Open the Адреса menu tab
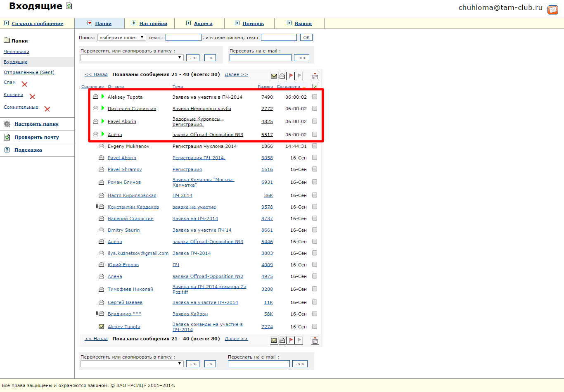Image resolution: width=564 pixels, height=392 pixels. click(x=203, y=24)
